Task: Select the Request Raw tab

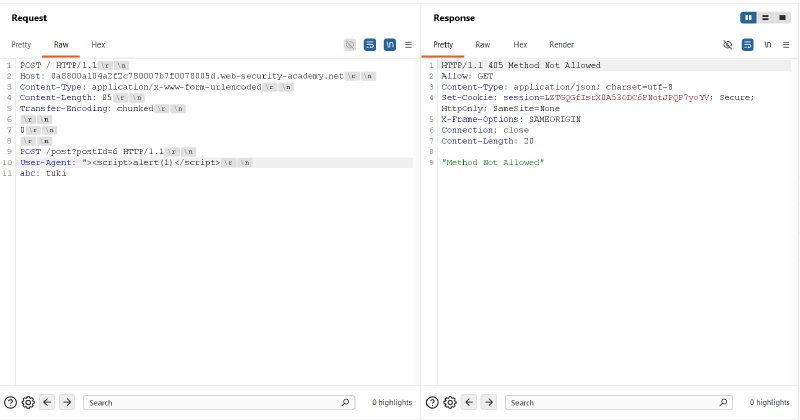Action: point(61,45)
